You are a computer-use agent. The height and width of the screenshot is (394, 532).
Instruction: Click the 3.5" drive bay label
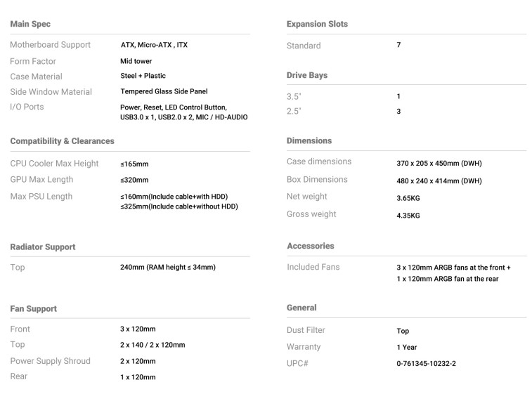(x=294, y=97)
